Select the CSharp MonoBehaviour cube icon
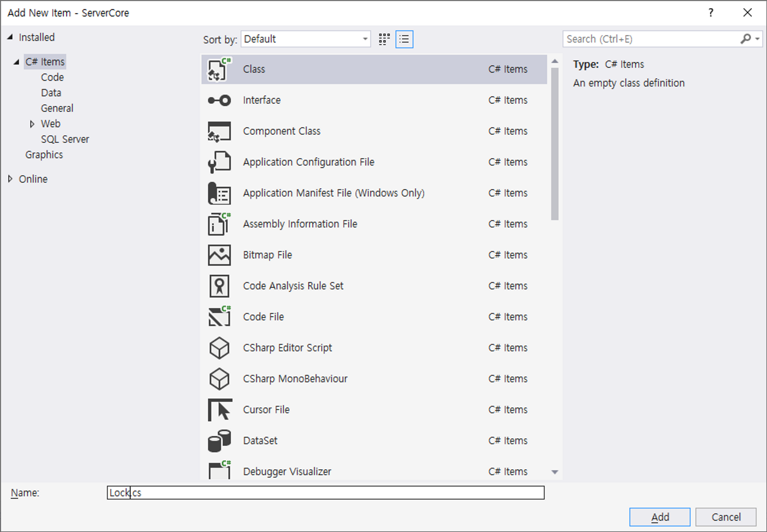Image resolution: width=767 pixels, height=532 pixels. pyautogui.click(x=219, y=379)
